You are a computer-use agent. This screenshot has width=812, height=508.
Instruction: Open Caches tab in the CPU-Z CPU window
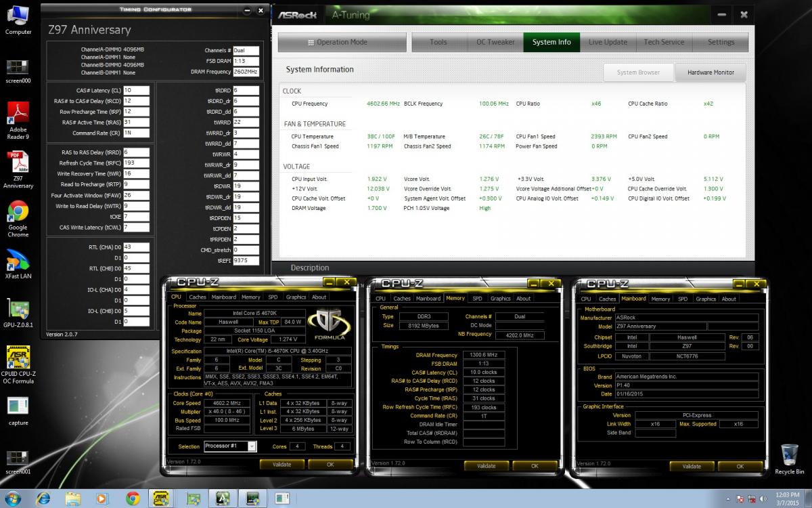198,297
